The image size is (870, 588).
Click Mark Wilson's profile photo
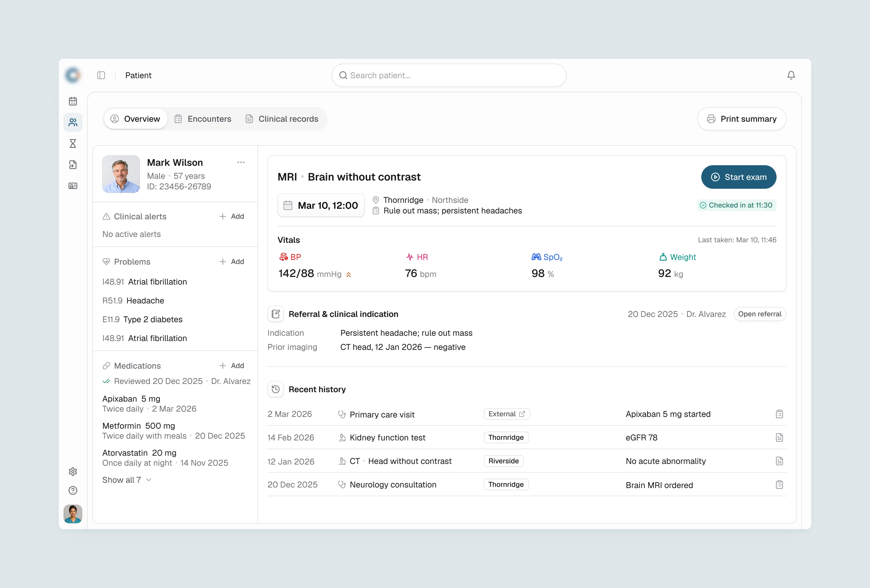tap(121, 174)
